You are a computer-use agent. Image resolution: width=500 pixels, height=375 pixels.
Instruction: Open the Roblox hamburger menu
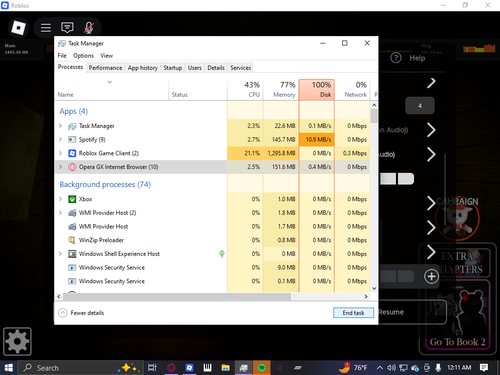click(x=46, y=28)
